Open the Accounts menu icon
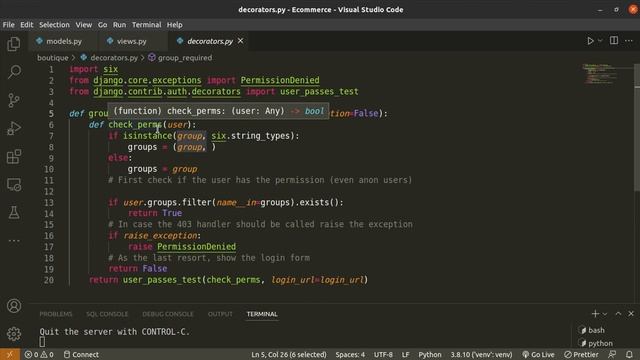The width and height of the screenshot is (640, 360). point(14,306)
